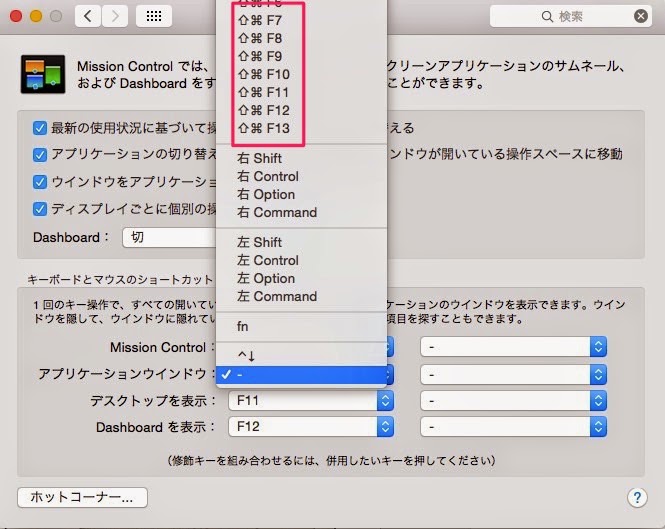Choose 右 Option menu item

[301, 194]
